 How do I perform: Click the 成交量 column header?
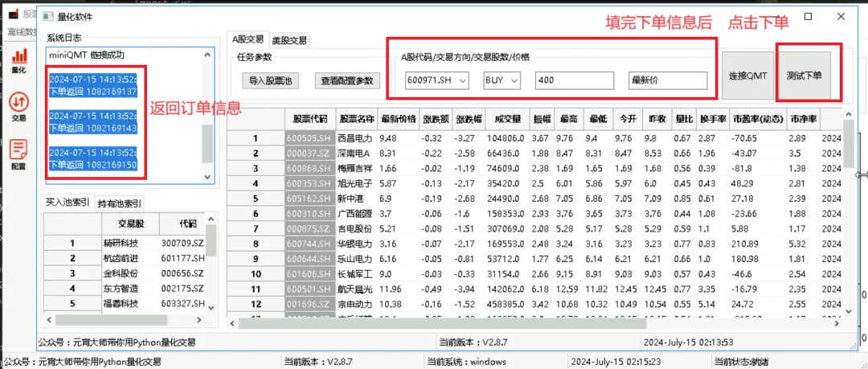click(x=507, y=118)
